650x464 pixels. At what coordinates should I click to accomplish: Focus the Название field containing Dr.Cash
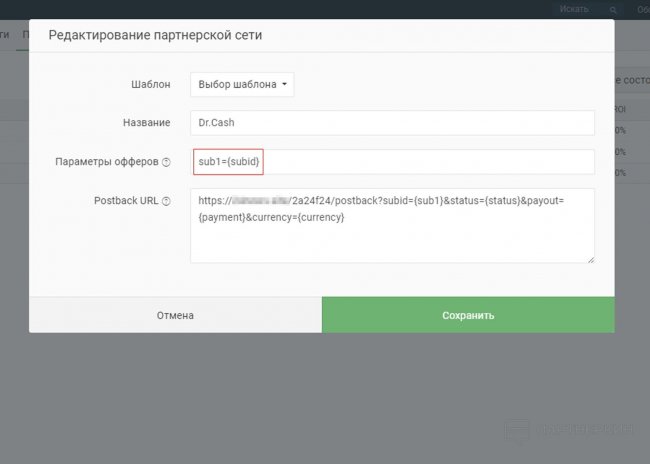[x=392, y=123]
